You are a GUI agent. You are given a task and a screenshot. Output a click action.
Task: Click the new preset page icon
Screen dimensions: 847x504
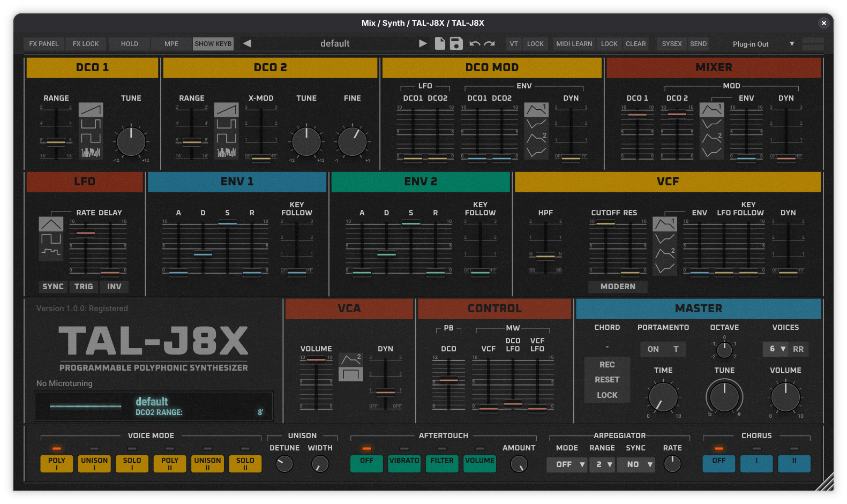click(440, 44)
